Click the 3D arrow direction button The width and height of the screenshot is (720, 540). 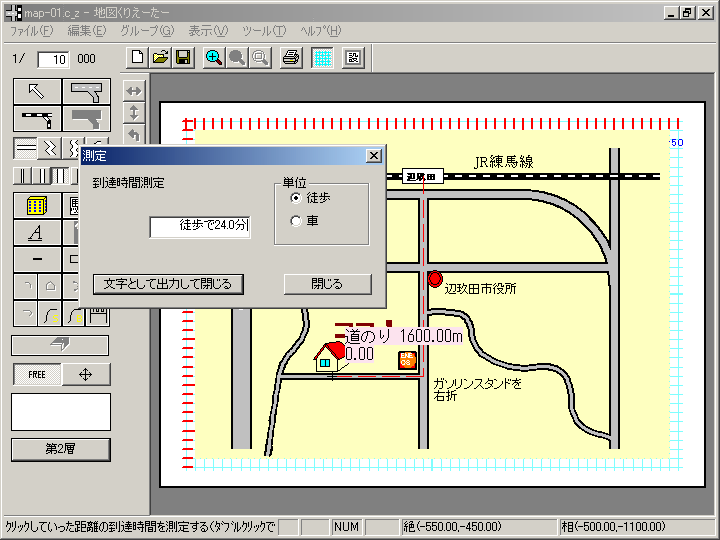[x=60, y=345]
